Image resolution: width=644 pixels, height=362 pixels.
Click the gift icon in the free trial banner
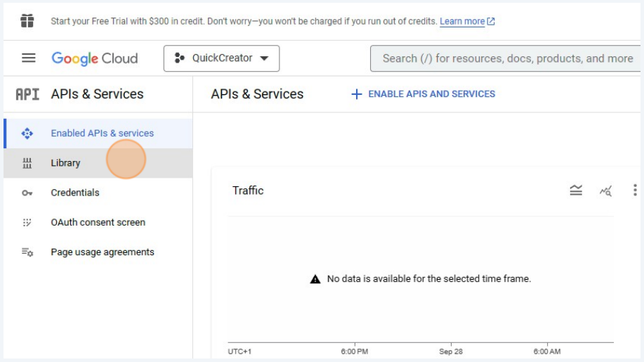(x=27, y=20)
